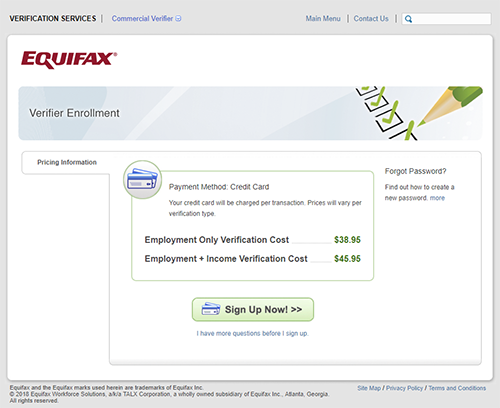Screen dimensions: 500x408
Task: Click the Verifier Enrollment banner title
Action: point(74,113)
